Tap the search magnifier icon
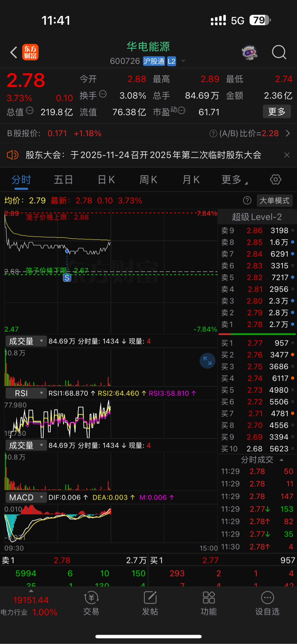Screen dimensions: 297x644 click(x=279, y=52)
